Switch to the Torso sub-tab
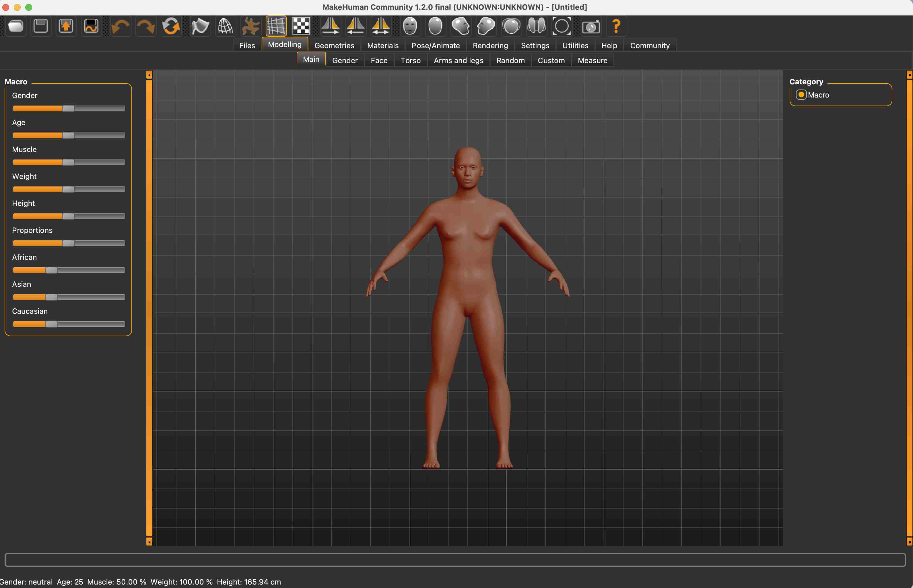Viewport: 913px width, 588px height. click(x=411, y=60)
